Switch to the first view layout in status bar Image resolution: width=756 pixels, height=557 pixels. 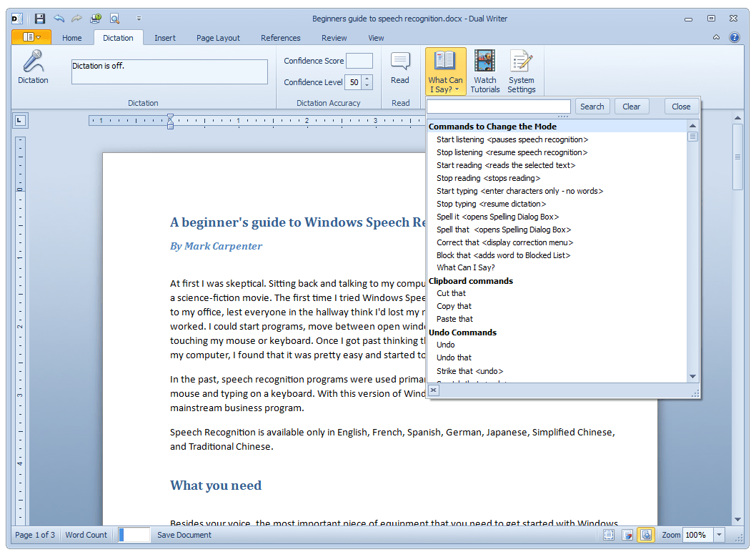pos(609,535)
